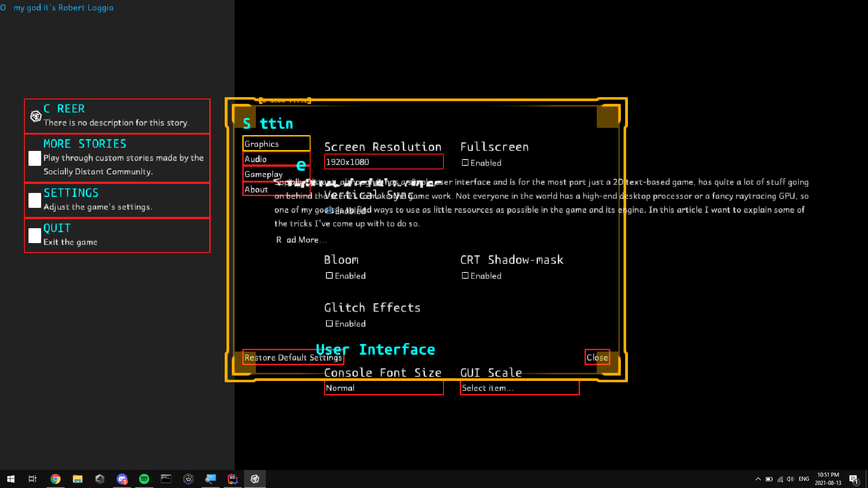Image resolution: width=868 pixels, height=488 pixels.
Task: Open the Console Font Size dropdown
Action: click(383, 388)
